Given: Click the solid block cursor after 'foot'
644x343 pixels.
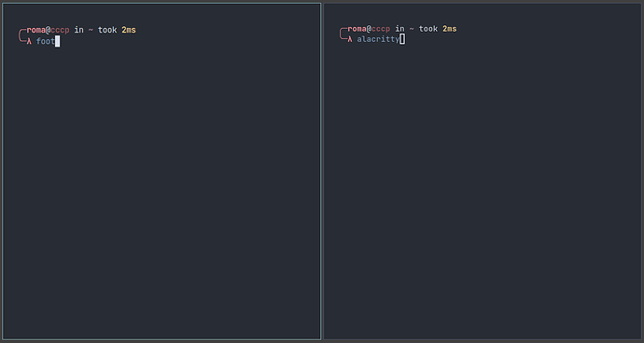Looking at the screenshot, I should [x=58, y=41].
